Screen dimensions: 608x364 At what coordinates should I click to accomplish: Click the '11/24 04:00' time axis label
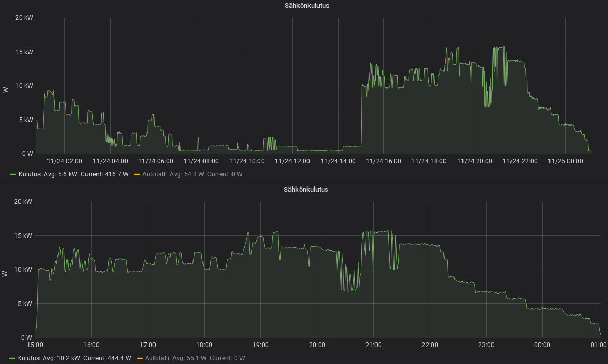tap(110, 162)
